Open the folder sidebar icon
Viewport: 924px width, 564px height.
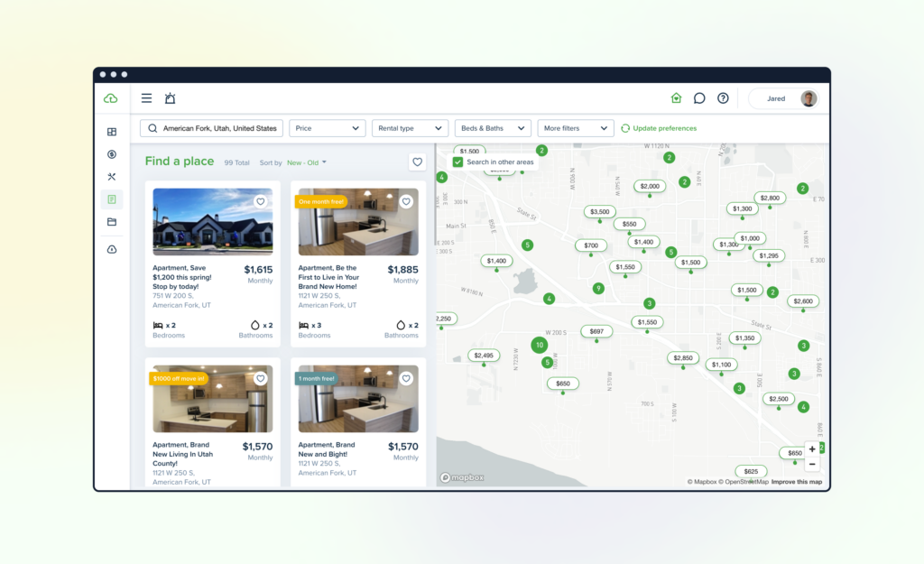tap(112, 222)
